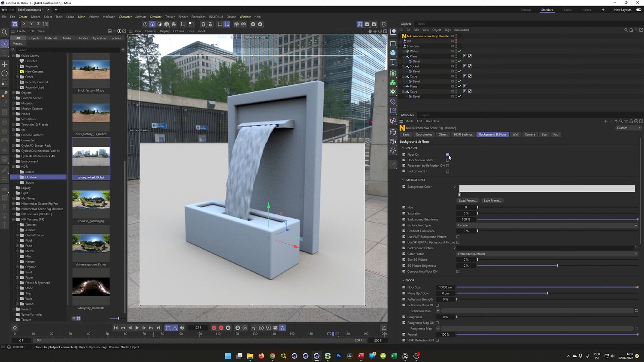Open the search magnifier in left toolbar
The image size is (644, 362).
(x=4, y=32)
